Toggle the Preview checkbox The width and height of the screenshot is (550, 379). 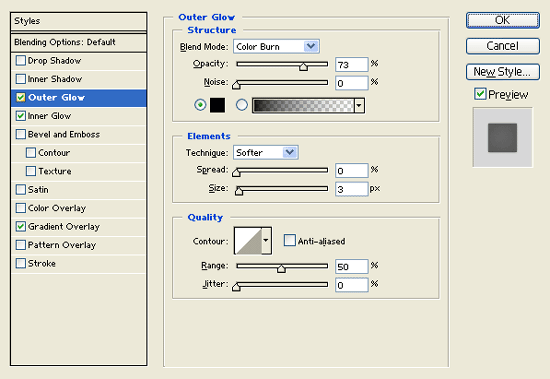(480, 94)
